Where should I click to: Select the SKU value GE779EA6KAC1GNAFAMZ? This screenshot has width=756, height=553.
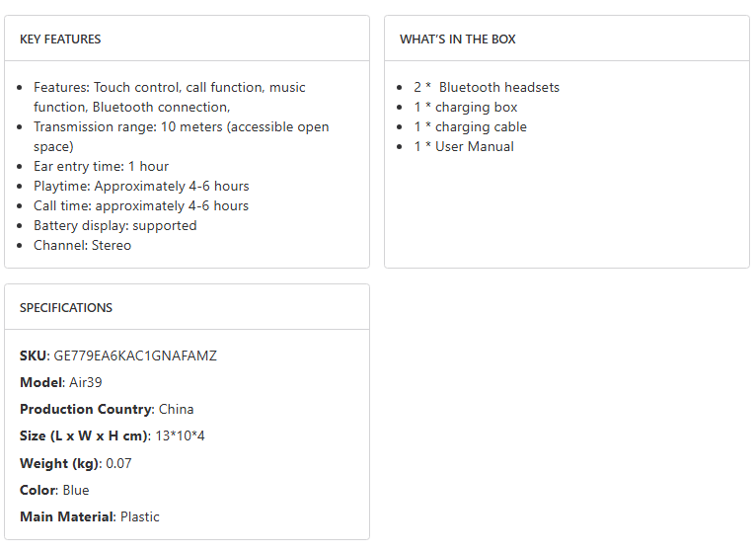[135, 355]
